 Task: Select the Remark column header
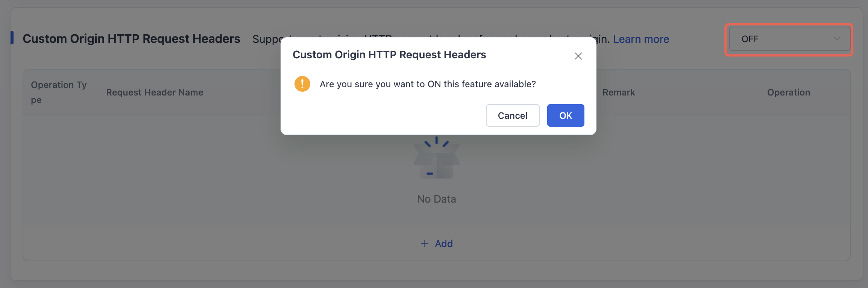pos(619,92)
